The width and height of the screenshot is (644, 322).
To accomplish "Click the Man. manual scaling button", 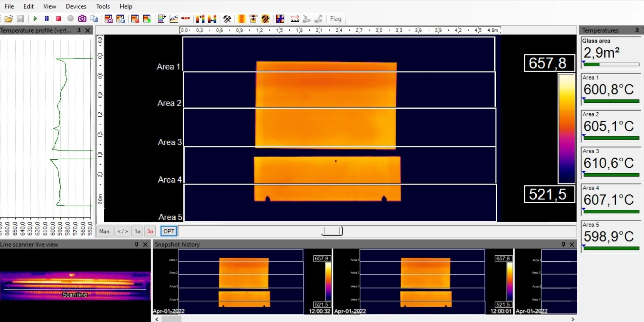I will click(105, 231).
